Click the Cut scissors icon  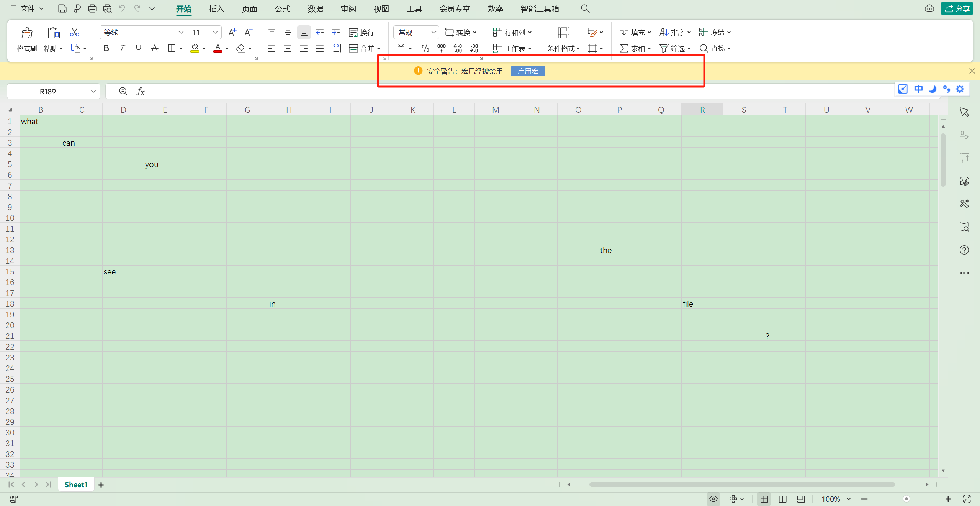(75, 32)
